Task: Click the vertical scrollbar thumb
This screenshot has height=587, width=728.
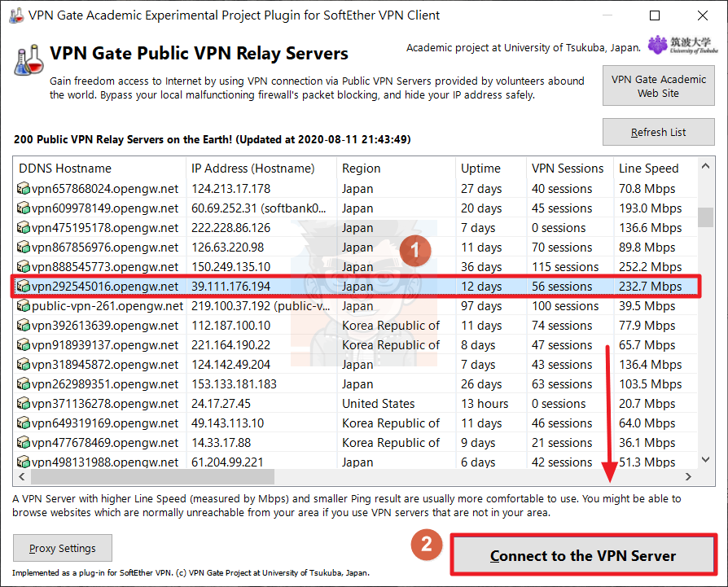Action: pyautogui.click(x=706, y=217)
